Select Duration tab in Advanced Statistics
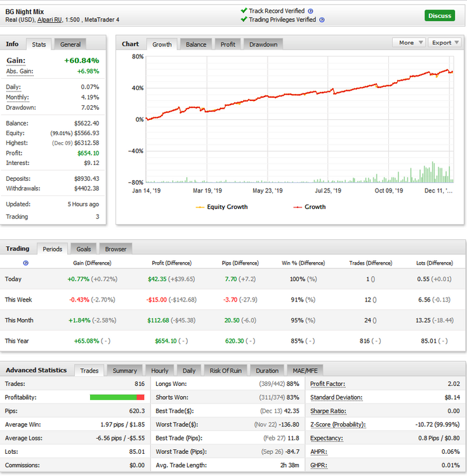 pyautogui.click(x=267, y=371)
